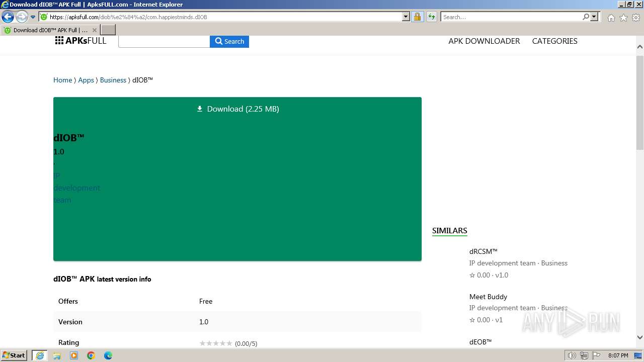Click the Internet Explorer search box

tap(511, 17)
